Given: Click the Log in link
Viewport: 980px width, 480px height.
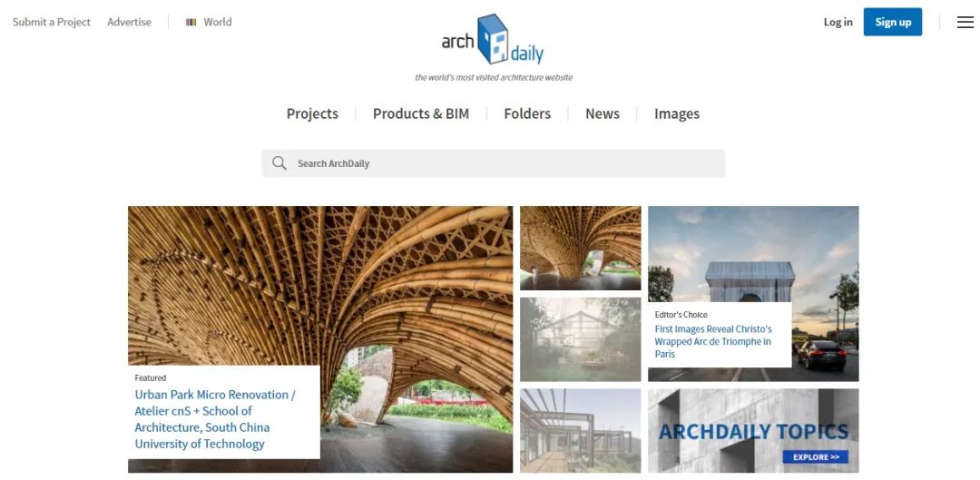Looking at the screenshot, I should coord(838,22).
